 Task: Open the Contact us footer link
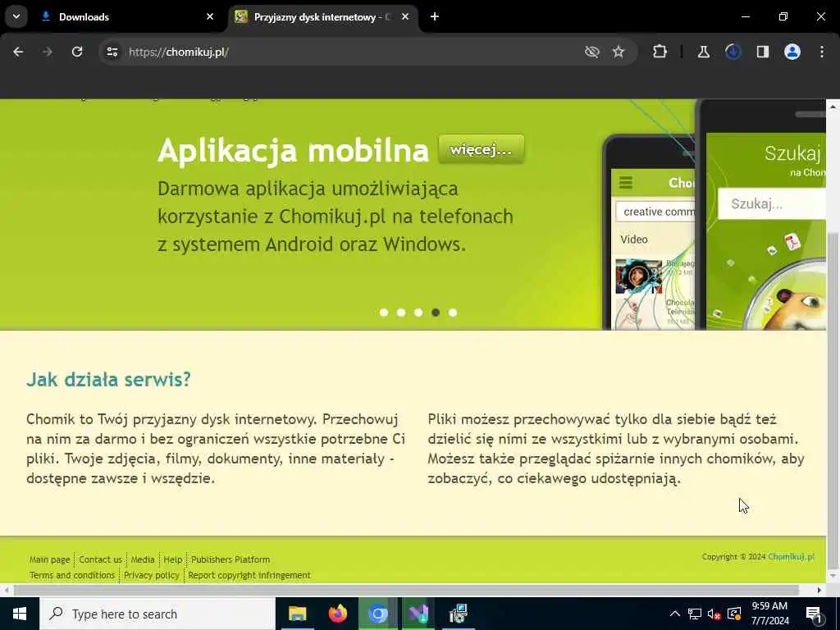tap(101, 559)
